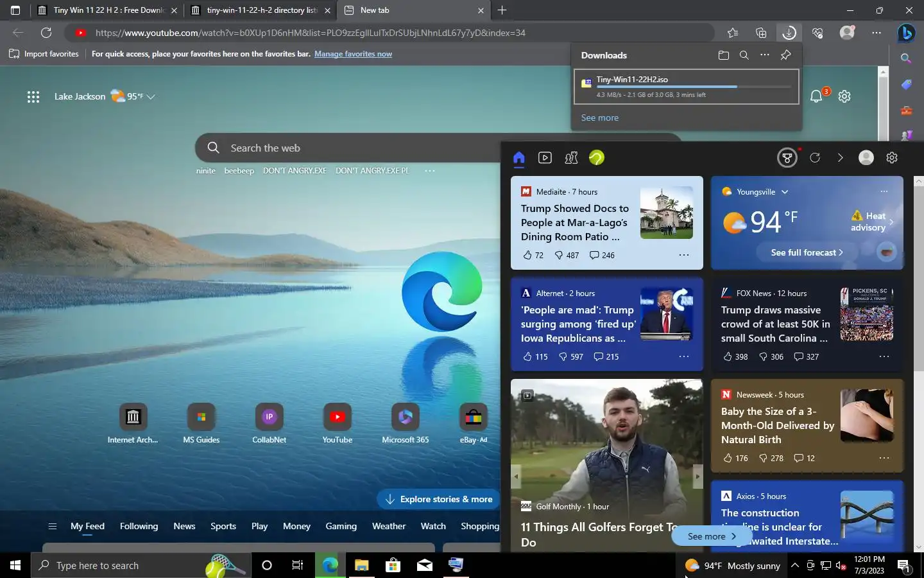Open FOX News story options menu

tap(884, 356)
